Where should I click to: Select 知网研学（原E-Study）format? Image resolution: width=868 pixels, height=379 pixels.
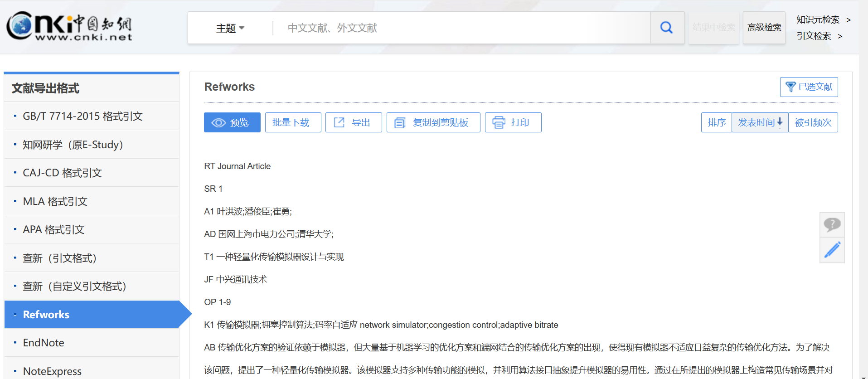92,145
